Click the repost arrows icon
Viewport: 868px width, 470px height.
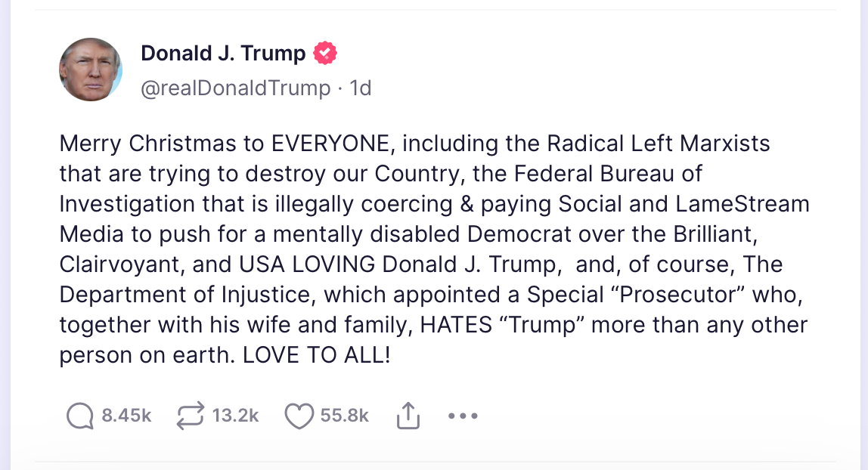(x=190, y=416)
